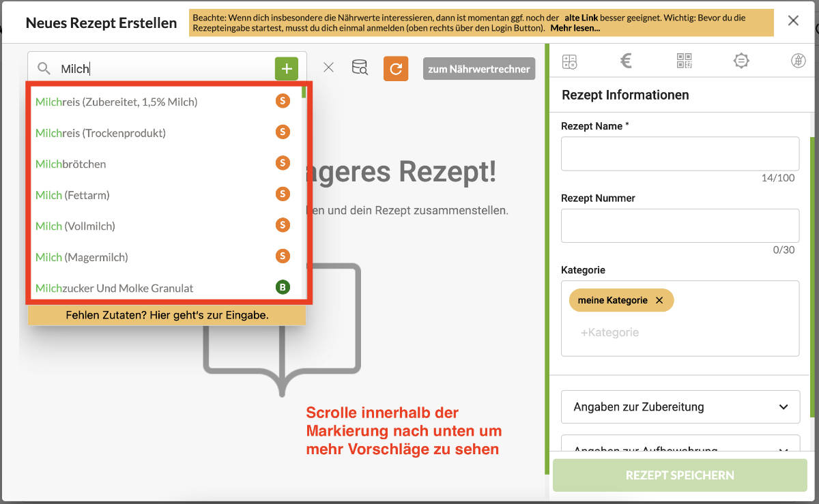Open the QR code tab icon
The height and width of the screenshot is (504, 819).
(684, 61)
